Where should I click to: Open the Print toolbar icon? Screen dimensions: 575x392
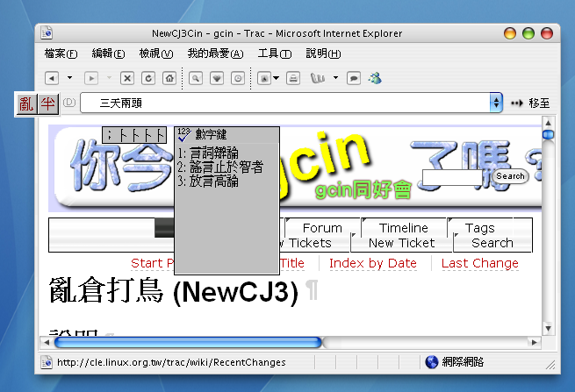point(294,78)
